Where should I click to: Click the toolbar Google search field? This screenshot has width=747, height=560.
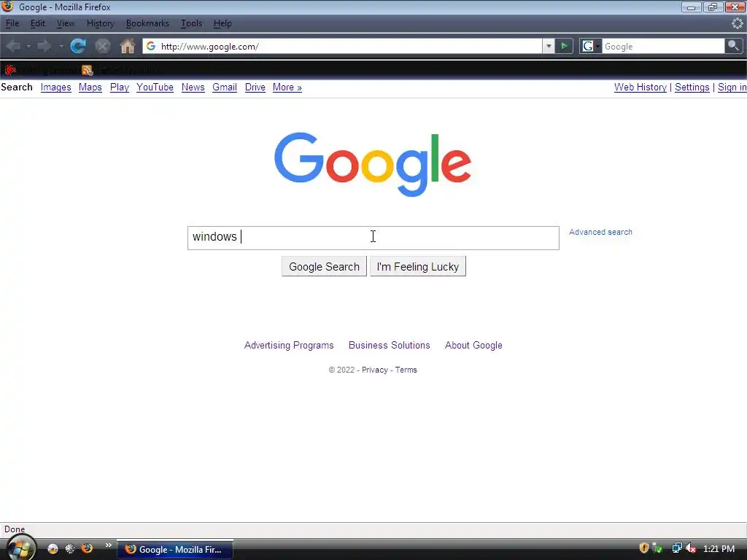(x=663, y=46)
